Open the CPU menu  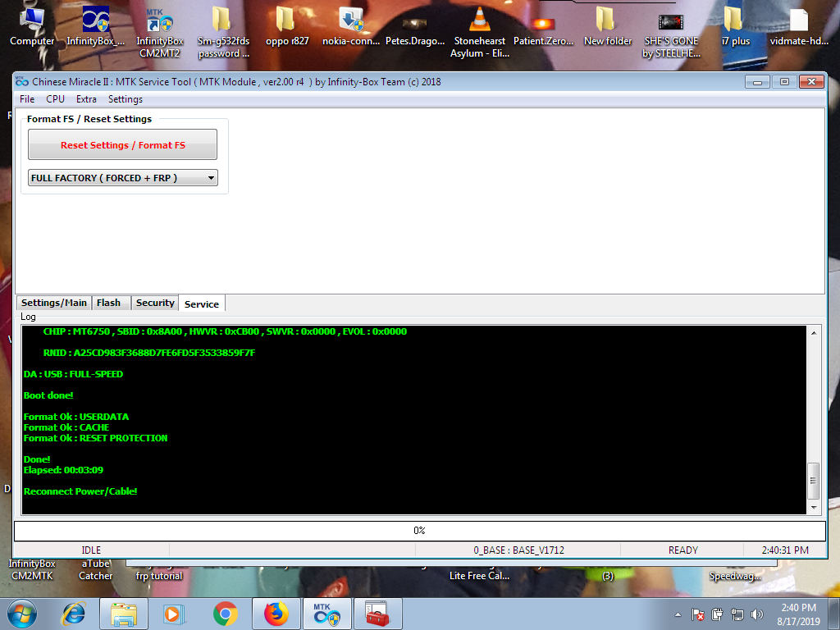[55, 99]
